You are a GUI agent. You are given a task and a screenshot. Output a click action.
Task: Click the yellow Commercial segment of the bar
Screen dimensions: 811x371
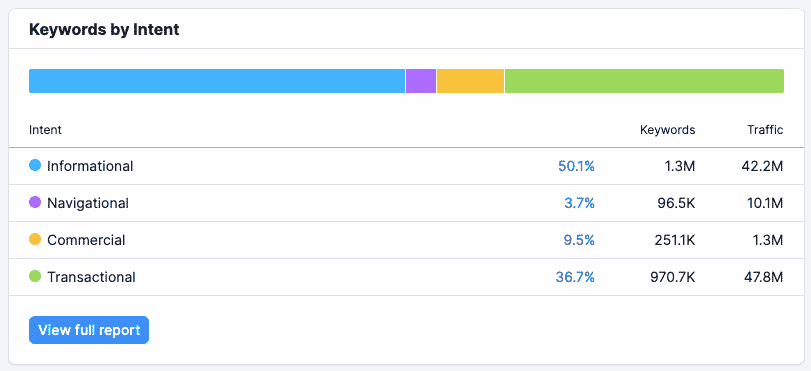coord(470,81)
